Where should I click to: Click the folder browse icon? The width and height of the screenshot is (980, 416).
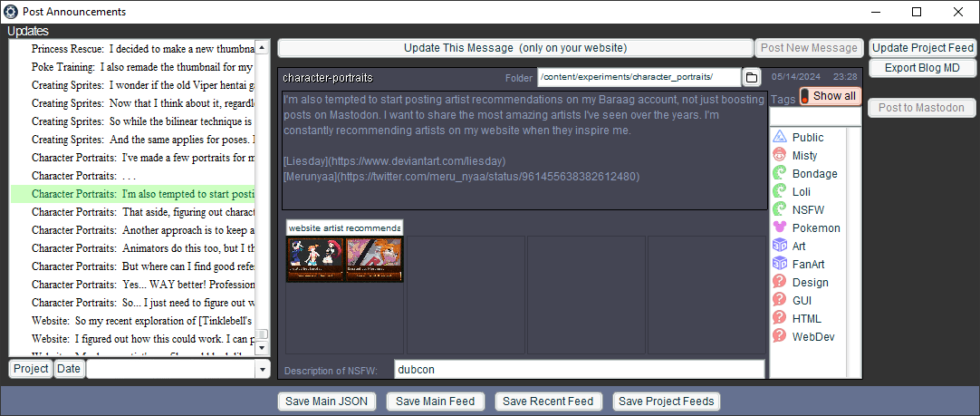752,77
